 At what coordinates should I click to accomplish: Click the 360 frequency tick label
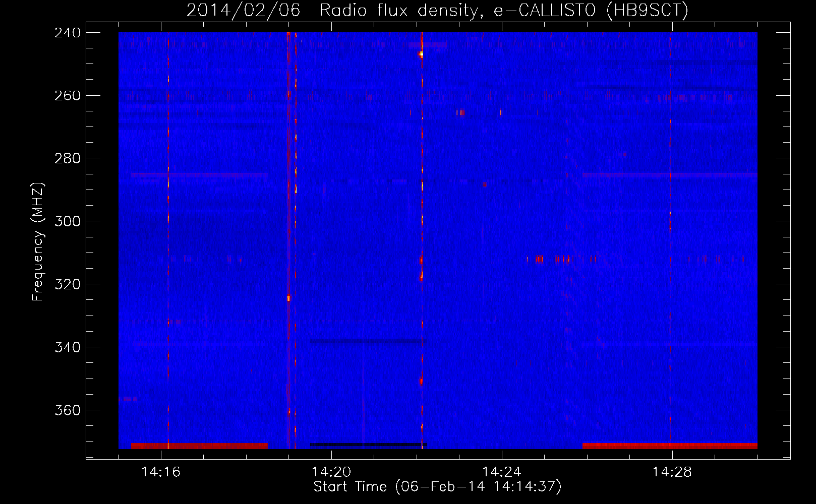(x=67, y=410)
